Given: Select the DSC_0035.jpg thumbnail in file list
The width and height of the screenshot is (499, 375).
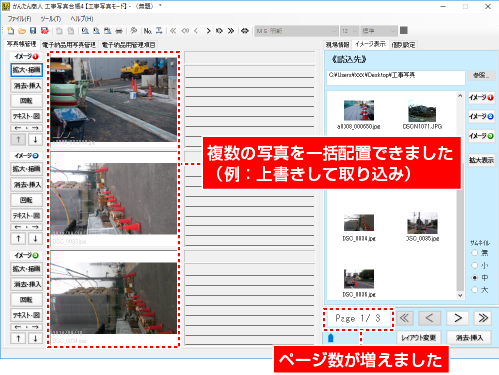Looking at the screenshot, I should (422, 227).
